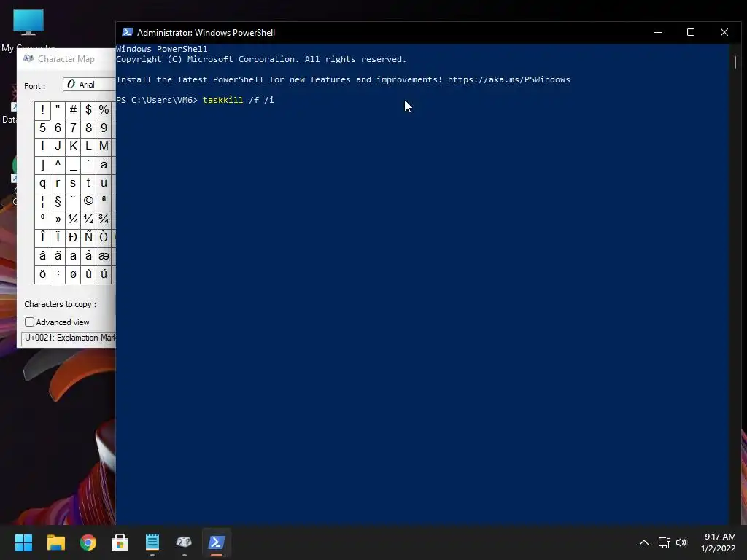
Task: Select the ø character cell
Action: tap(73, 274)
